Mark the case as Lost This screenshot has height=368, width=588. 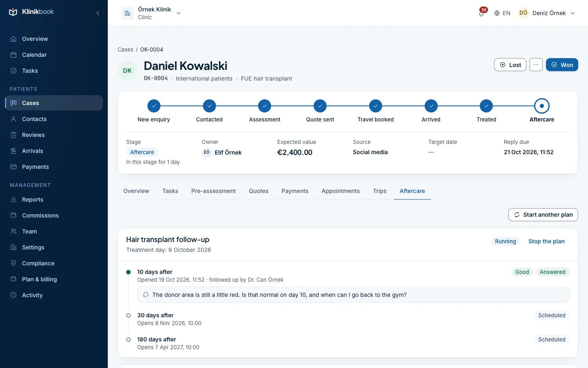[510, 65]
